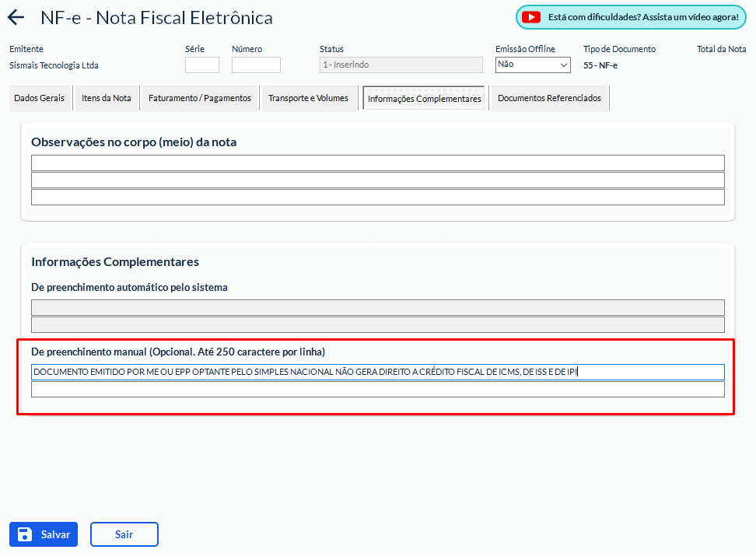Switch to the Dados Gerais tab
The height and width of the screenshot is (553, 756).
point(39,99)
